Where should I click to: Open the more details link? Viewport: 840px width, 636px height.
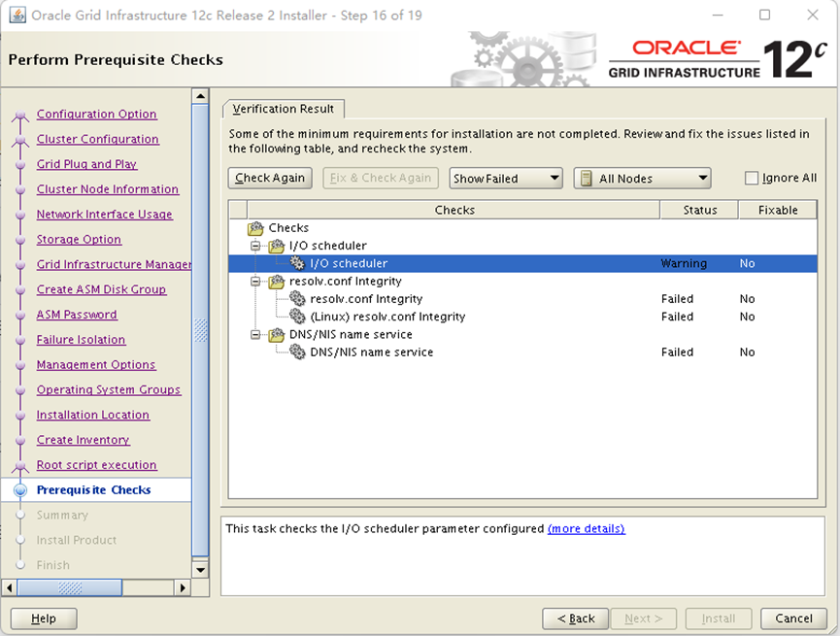coord(587,529)
